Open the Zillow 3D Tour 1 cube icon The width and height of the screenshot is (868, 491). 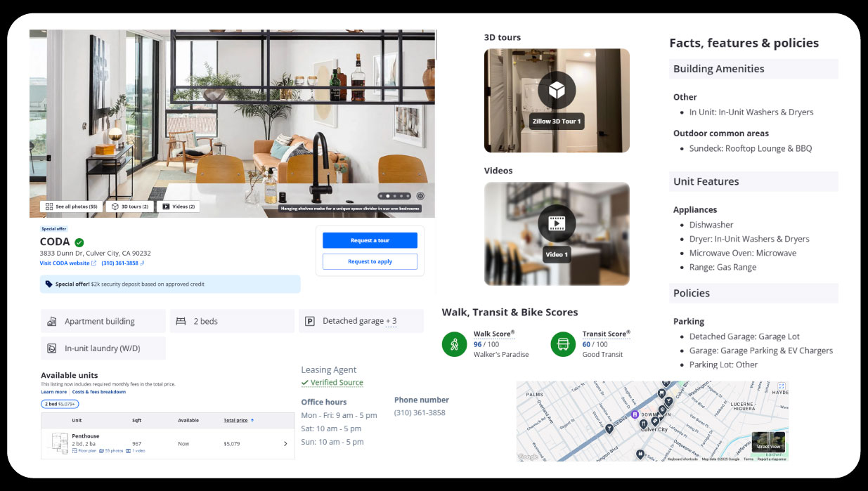click(x=557, y=91)
